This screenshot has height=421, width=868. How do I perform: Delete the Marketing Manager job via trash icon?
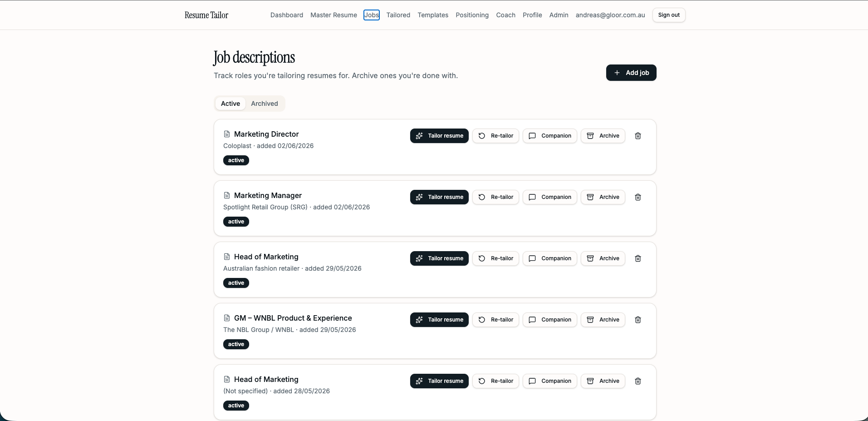coord(638,197)
